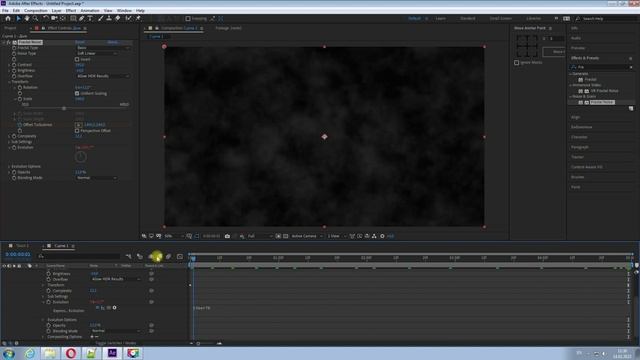Click the motion blur enable icon in timeline

click(x=168, y=256)
